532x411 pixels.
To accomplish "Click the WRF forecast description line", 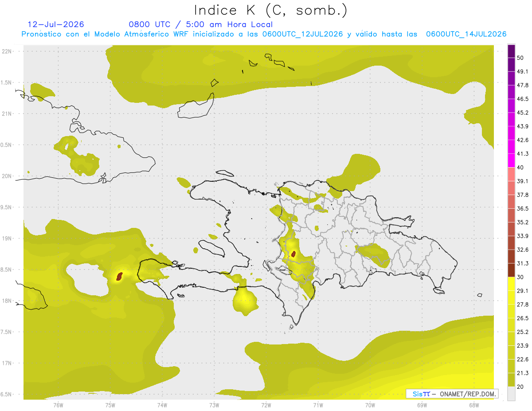I will pos(264,34).
